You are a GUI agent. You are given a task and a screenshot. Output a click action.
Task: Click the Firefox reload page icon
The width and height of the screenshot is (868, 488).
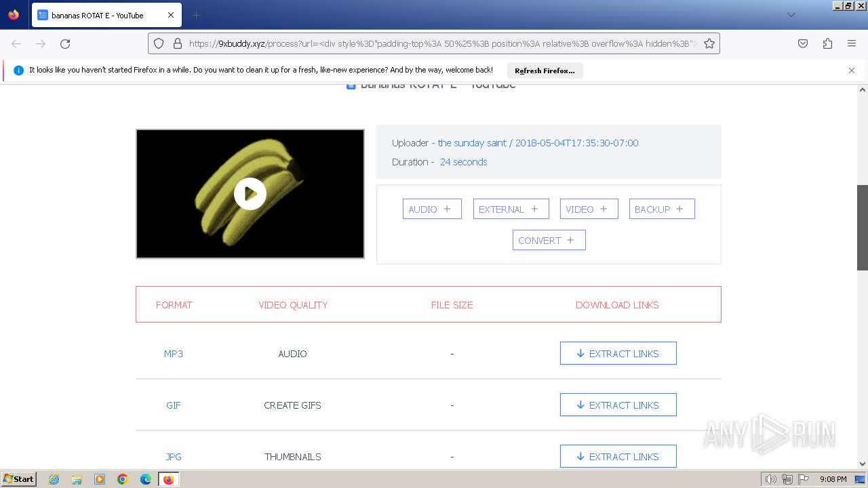65,43
